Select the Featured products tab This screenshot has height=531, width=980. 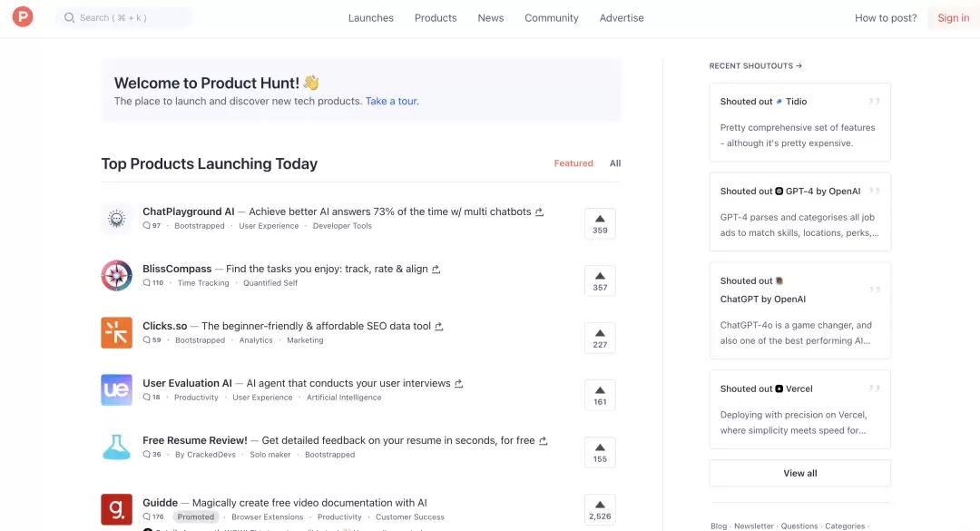click(573, 163)
